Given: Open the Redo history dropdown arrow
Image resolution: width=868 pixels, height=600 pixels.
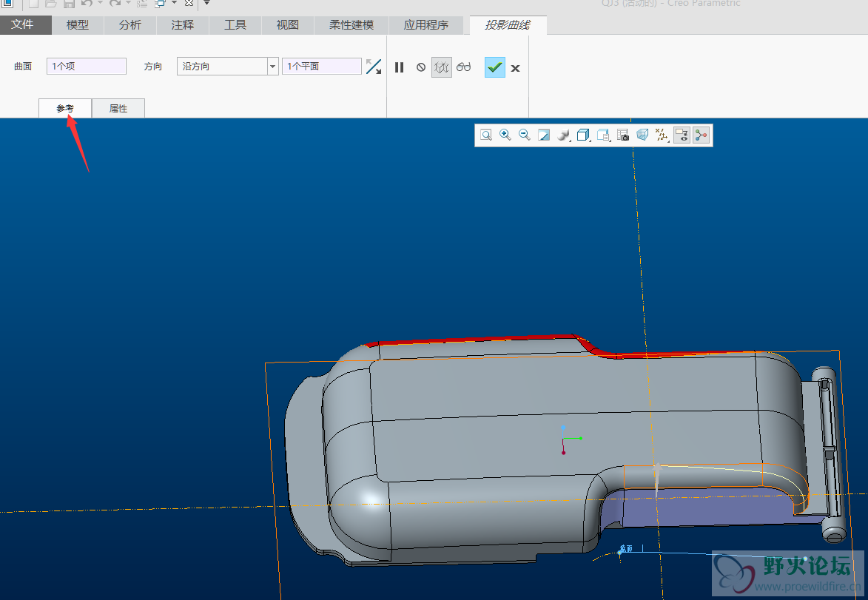Looking at the screenshot, I should (x=129, y=3).
